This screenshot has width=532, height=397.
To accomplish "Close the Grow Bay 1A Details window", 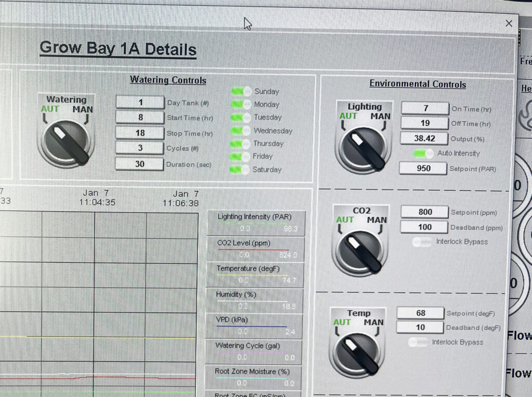I will coord(509,23).
